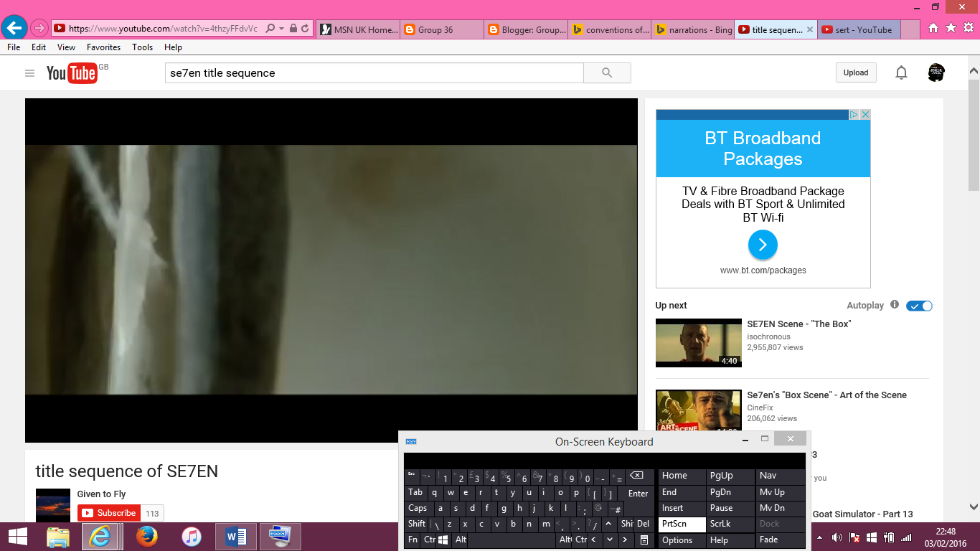980x551 pixels.
Task: Click the YouTube search field
Action: click(374, 72)
